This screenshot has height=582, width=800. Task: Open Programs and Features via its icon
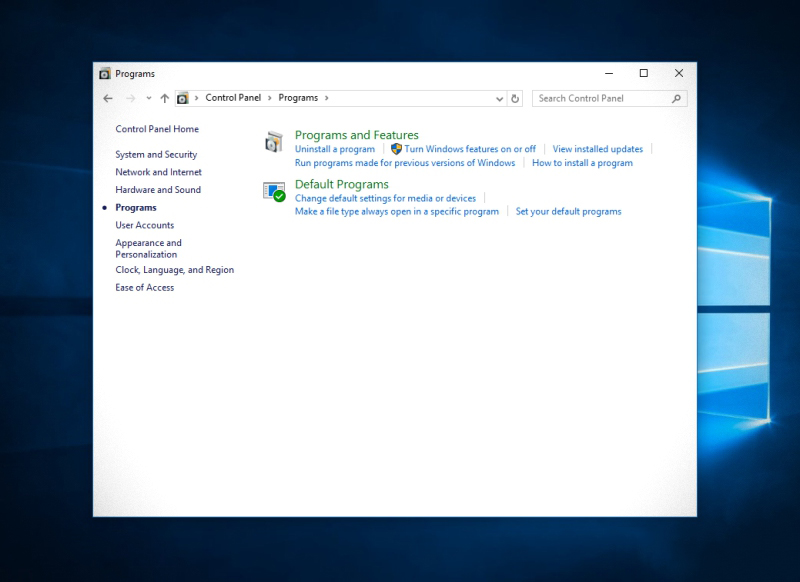pos(276,140)
